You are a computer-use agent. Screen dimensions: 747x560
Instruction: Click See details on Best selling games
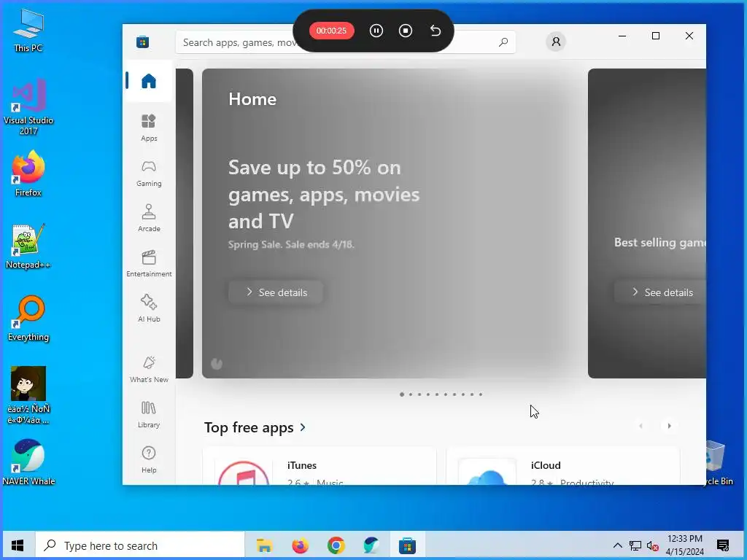click(x=660, y=292)
